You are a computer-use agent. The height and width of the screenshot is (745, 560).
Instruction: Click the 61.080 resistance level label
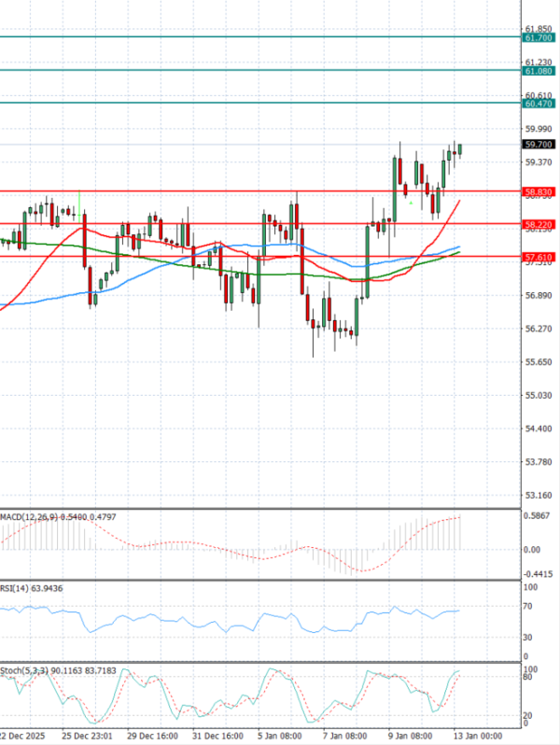click(539, 71)
